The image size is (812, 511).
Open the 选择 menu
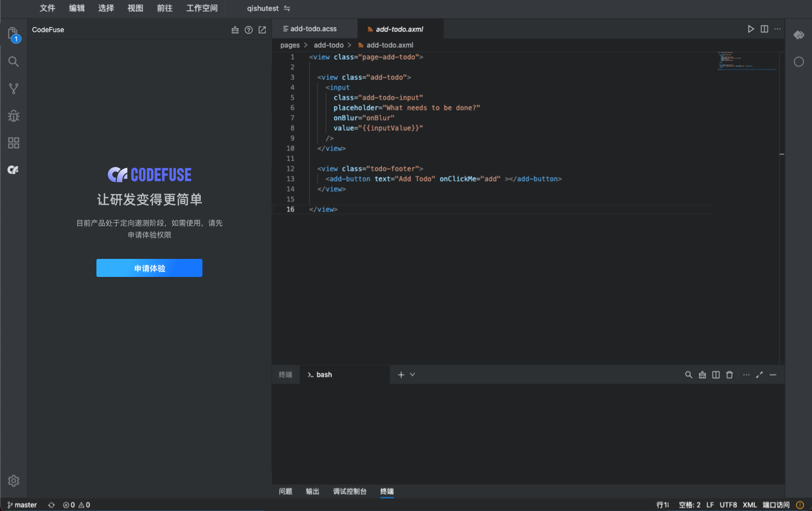[106, 8]
